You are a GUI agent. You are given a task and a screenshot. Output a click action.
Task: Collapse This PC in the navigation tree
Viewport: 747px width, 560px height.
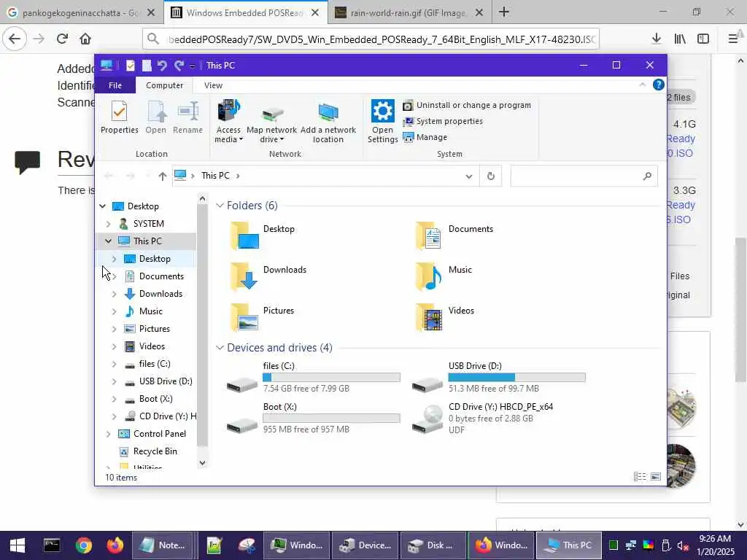coord(108,241)
